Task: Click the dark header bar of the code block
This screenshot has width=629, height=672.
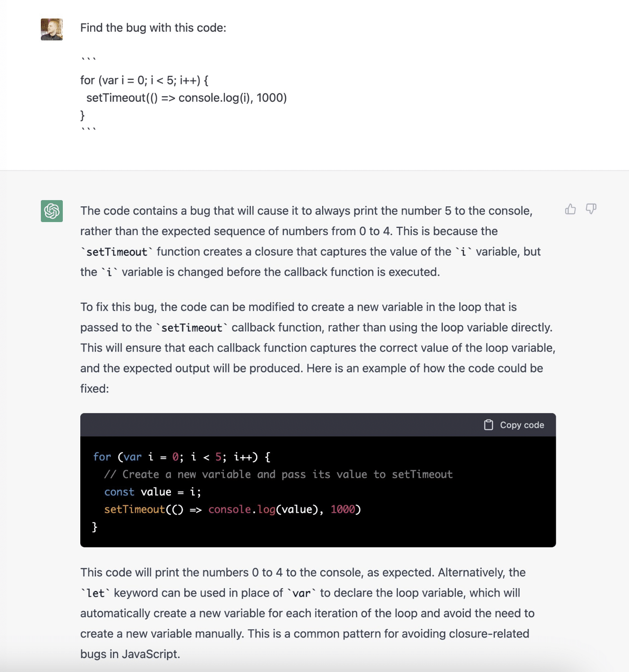Action: coord(318,425)
